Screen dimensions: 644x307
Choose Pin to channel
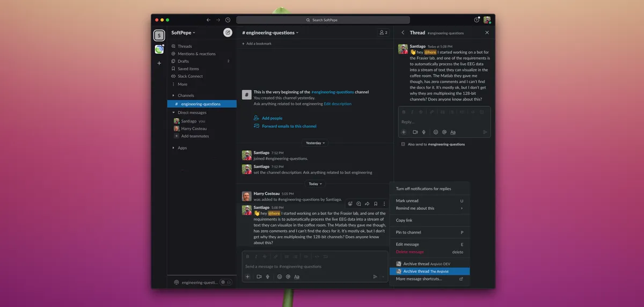[x=429, y=232]
